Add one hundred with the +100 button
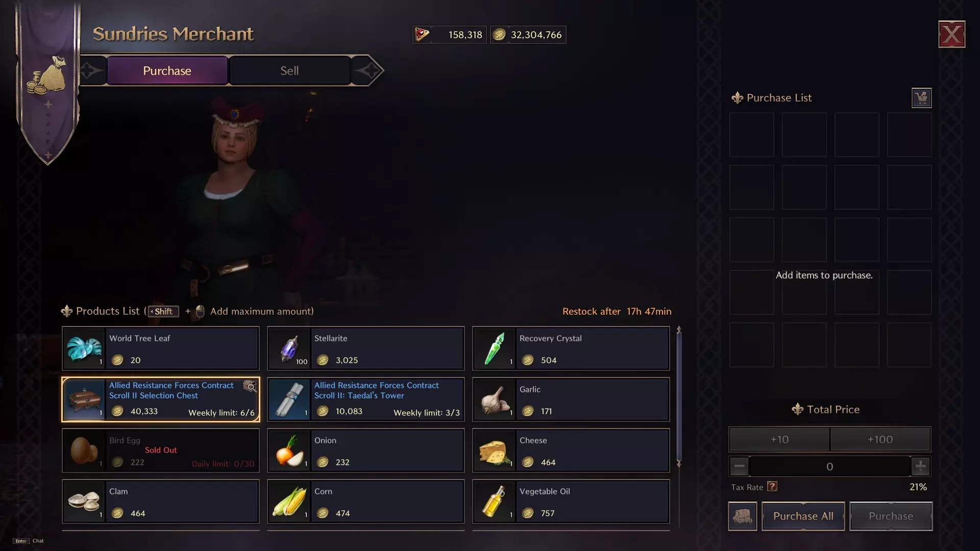 (880, 439)
